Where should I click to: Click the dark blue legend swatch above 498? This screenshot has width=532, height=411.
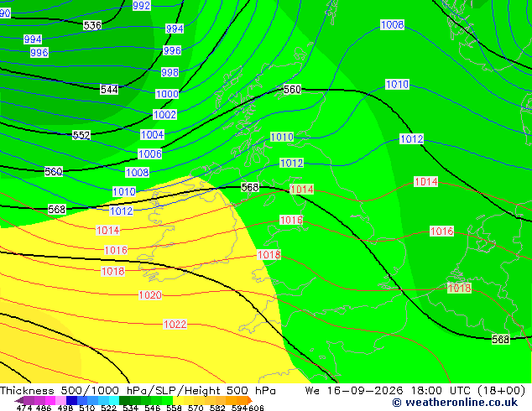click(71, 400)
